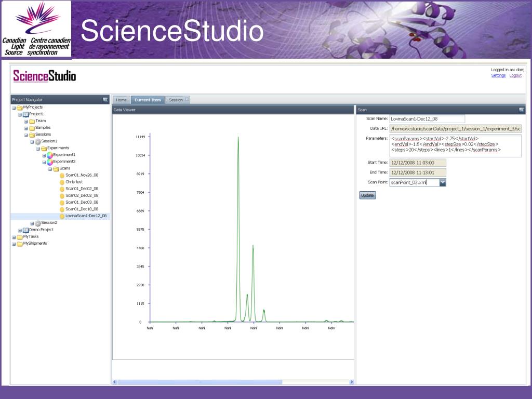532x399 pixels.
Task: Expand the Team folder node
Action: point(26,122)
